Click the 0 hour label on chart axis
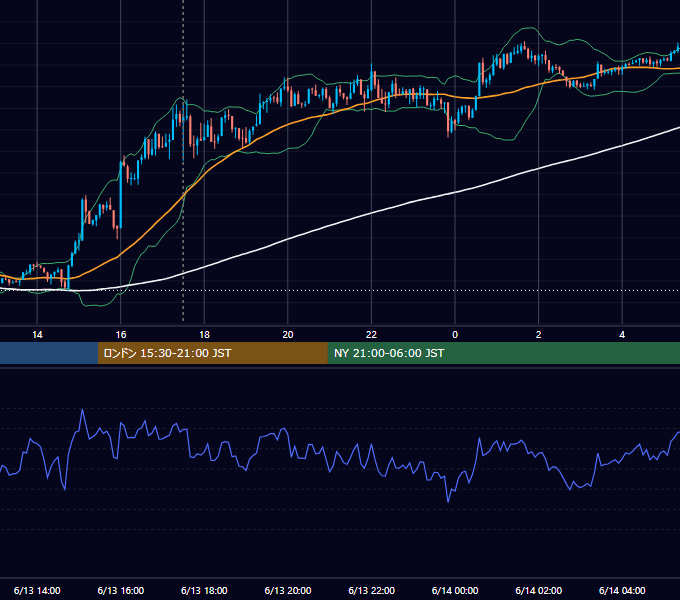The width and height of the screenshot is (680, 600). [455, 335]
